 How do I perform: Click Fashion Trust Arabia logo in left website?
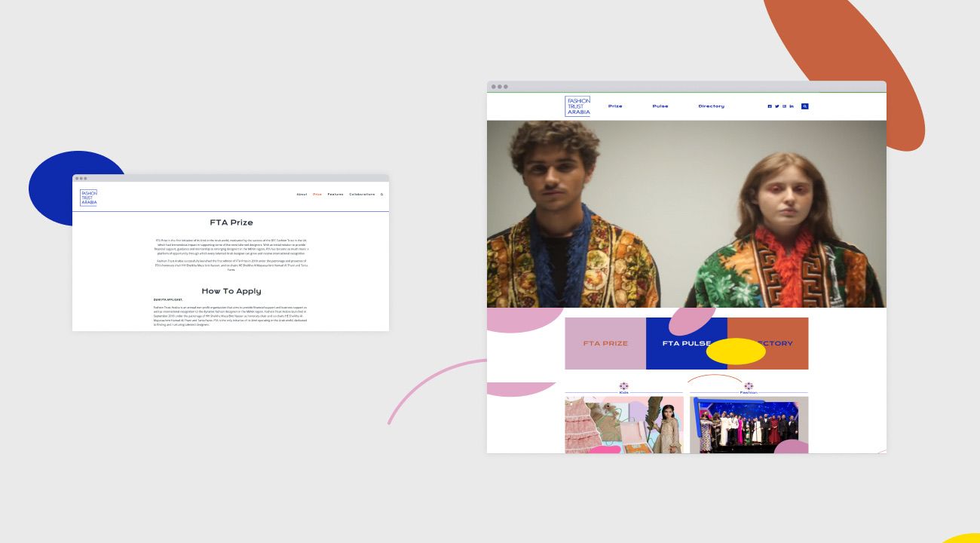tap(89, 198)
